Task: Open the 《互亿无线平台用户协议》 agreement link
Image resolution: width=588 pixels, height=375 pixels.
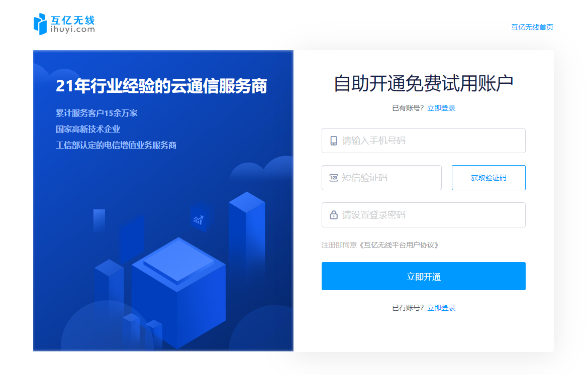Action: click(x=399, y=245)
